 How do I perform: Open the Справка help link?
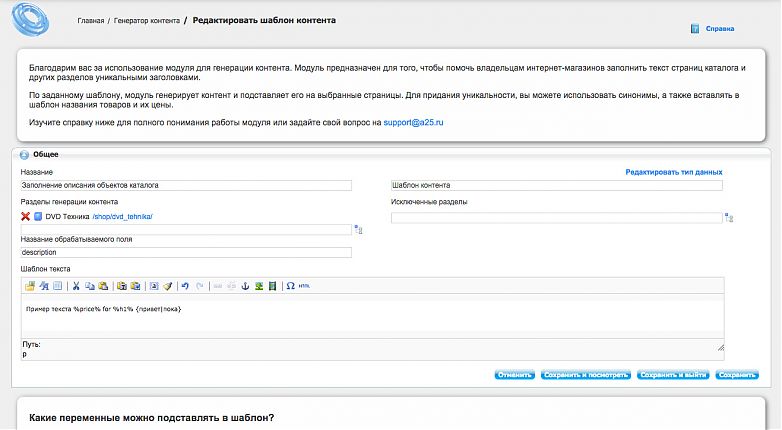click(719, 29)
